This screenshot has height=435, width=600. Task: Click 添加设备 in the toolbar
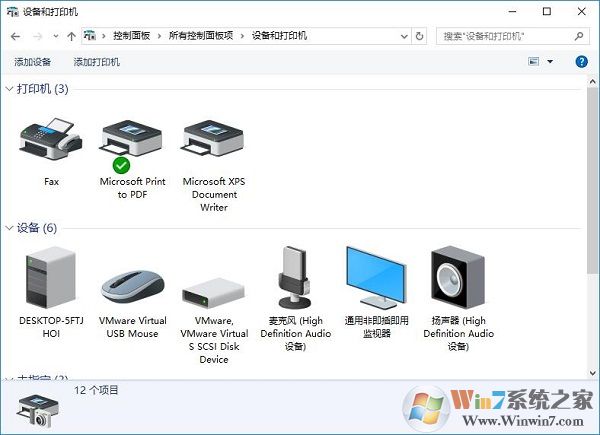33,62
